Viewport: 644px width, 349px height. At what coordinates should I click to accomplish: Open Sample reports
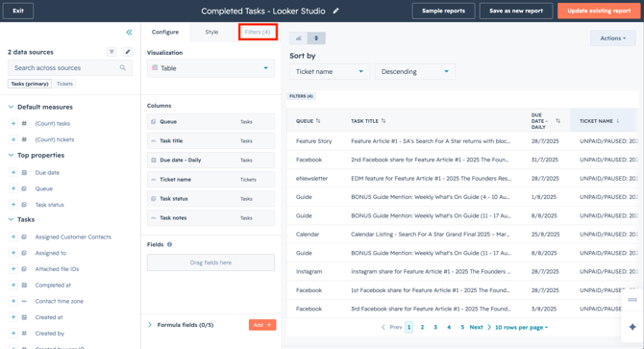tap(443, 11)
